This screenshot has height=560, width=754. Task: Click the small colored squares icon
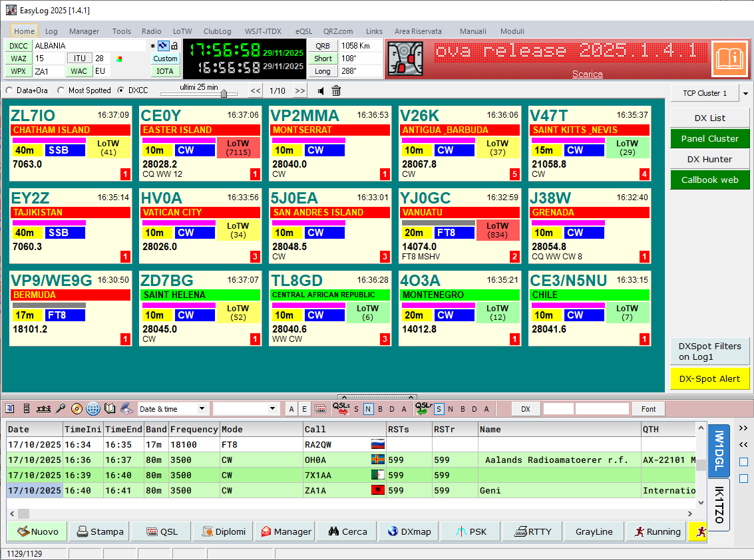[x=118, y=59]
